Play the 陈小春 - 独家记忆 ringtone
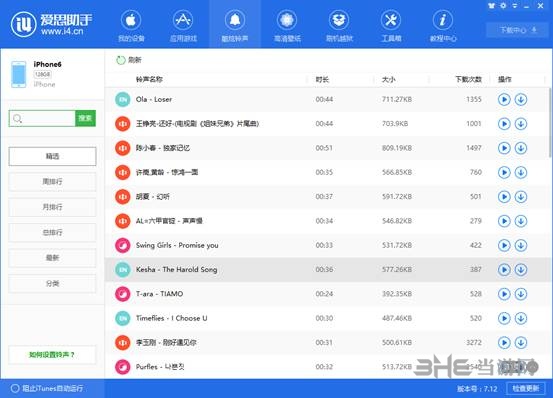 click(x=504, y=148)
